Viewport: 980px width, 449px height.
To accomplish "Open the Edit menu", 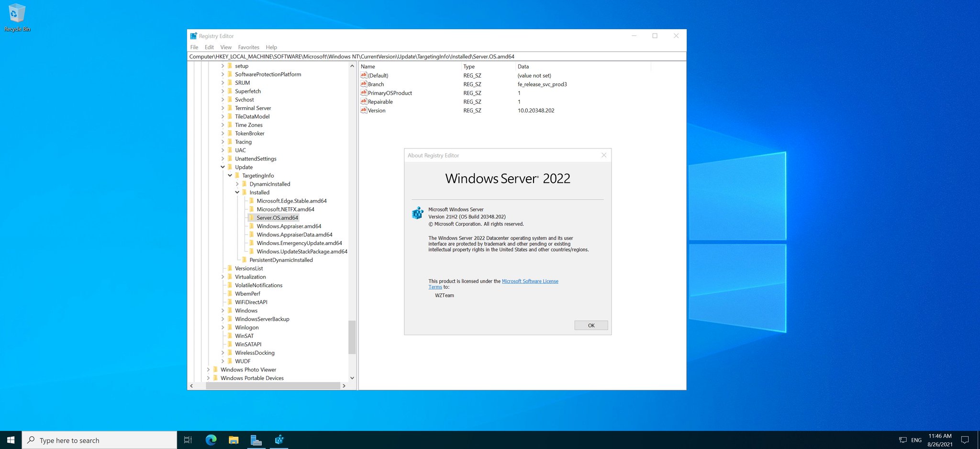I will pos(209,47).
